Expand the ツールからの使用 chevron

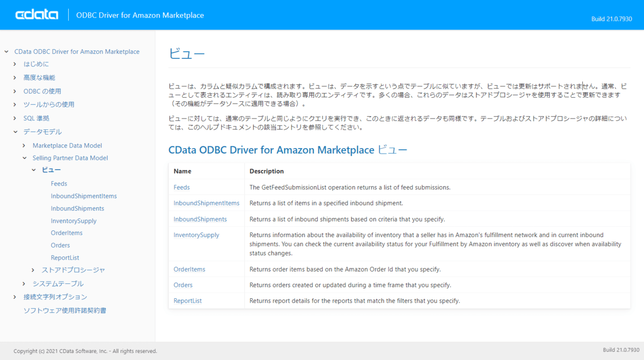click(x=15, y=105)
